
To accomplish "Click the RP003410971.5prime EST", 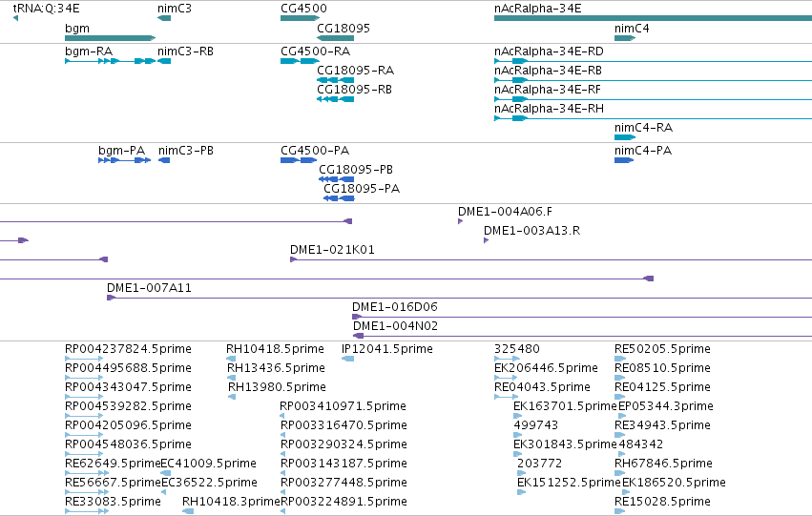I will [282, 416].
